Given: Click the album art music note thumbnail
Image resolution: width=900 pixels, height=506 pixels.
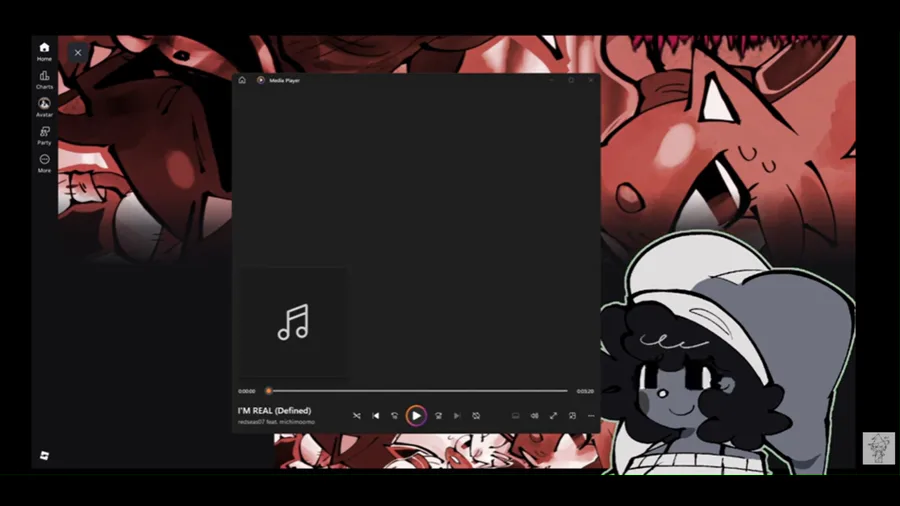Looking at the screenshot, I should click(293, 322).
